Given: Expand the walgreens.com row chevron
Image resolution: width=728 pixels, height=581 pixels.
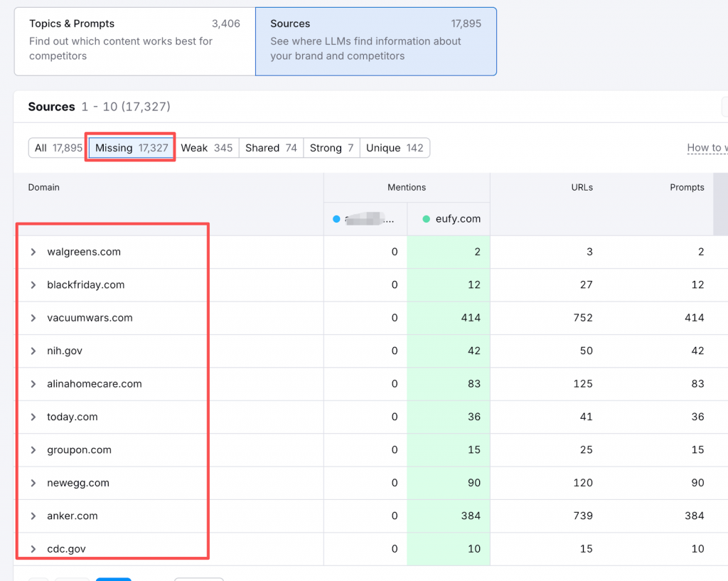Looking at the screenshot, I should (x=33, y=252).
